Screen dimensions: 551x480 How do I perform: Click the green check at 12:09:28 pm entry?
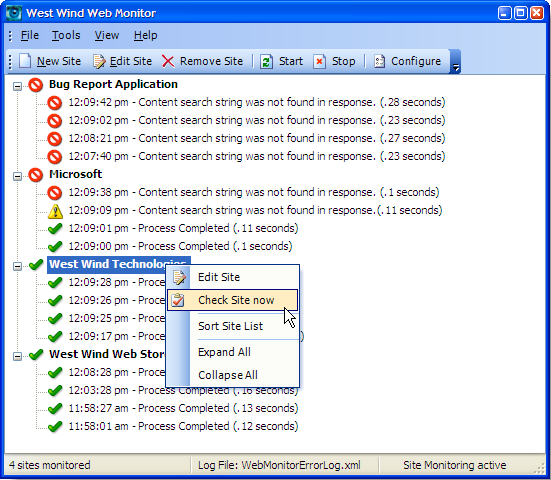click(x=55, y=283)
